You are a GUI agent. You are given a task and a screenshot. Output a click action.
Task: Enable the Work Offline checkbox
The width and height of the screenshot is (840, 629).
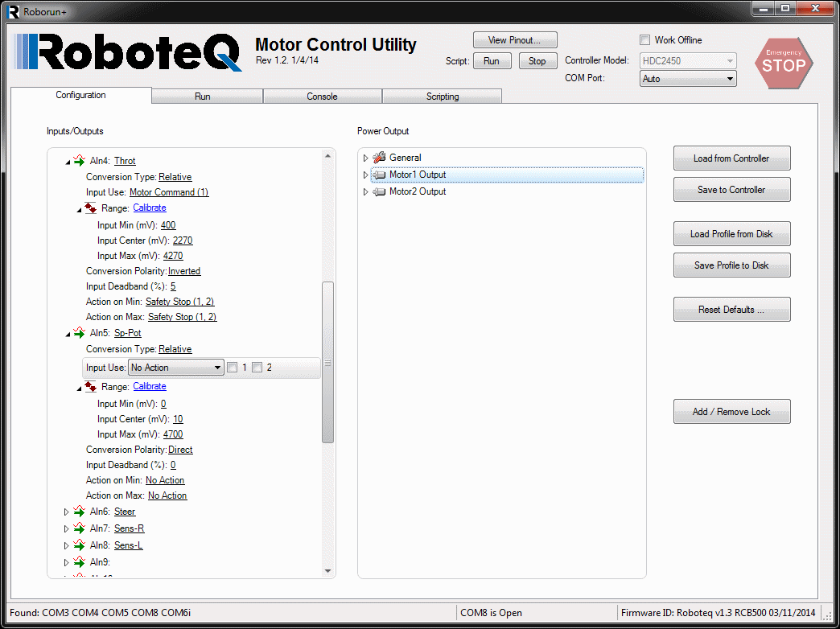click(x=644, y=40)
